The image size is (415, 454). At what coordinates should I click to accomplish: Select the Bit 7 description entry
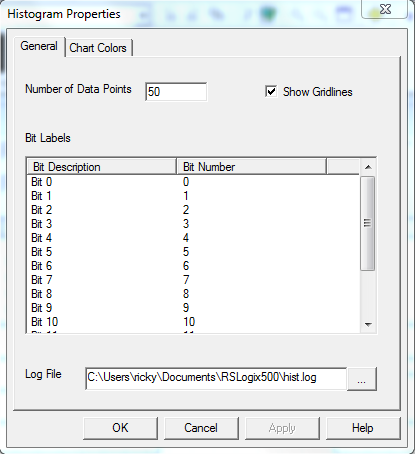(x=42, y=280)
